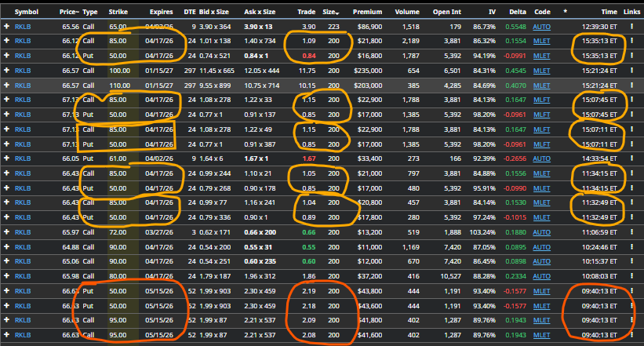Screen dimensions: 644x346
Task: Open AUTO code link in 11:06:59 row
Action: click(542, 232)
